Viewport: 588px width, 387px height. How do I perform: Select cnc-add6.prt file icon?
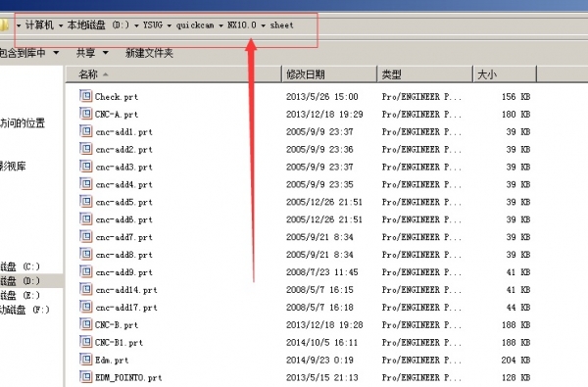pos(86,219)
